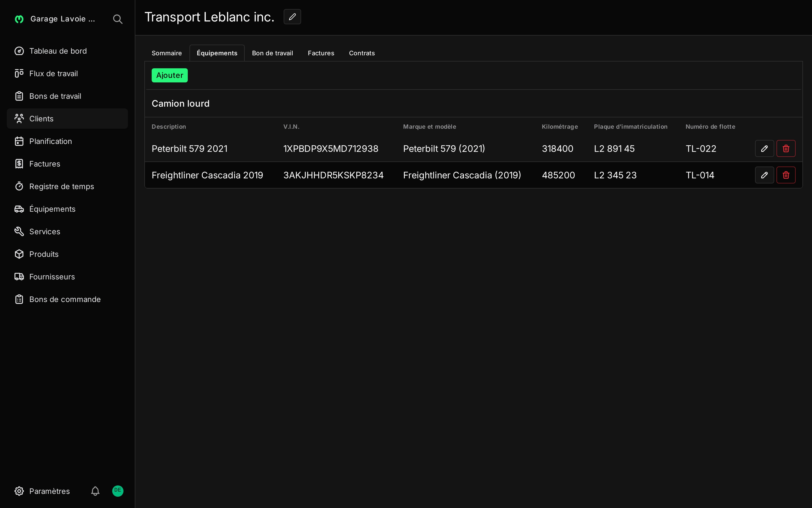The width and height of the screenshot is (812, 508).
Task: Edit the Peterbilt 579 2021 equipment row
Action: pos(764,148)
